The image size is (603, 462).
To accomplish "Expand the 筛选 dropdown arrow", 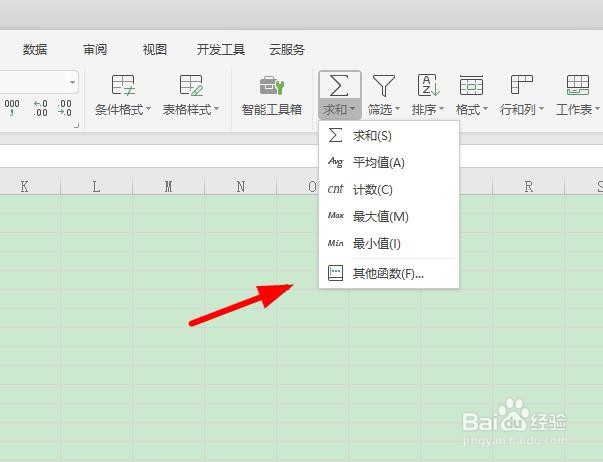I will point(397,109).
